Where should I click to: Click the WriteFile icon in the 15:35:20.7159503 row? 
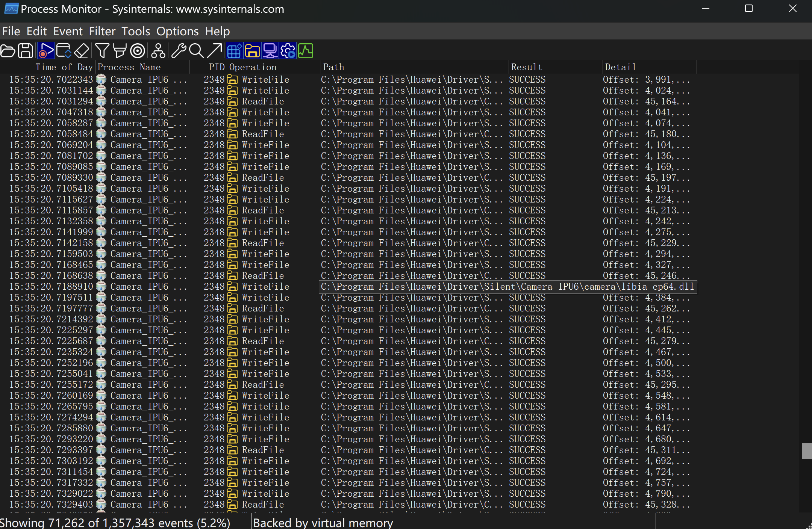[232, 254]
